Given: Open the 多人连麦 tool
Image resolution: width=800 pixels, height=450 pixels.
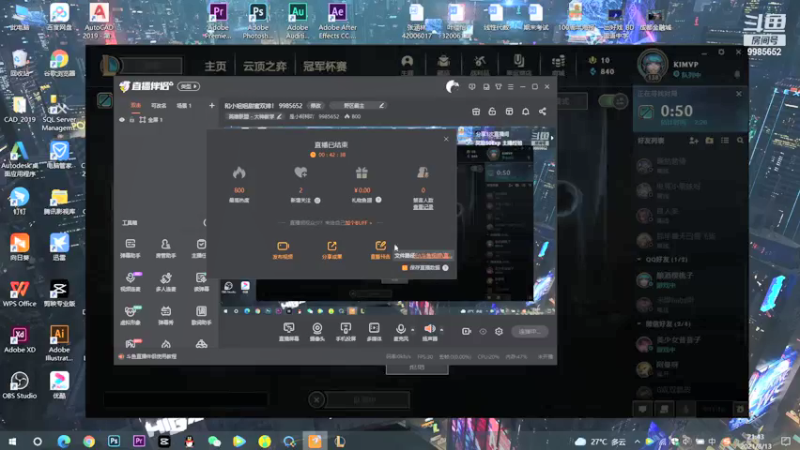Looking at the screenshot, I should tap(165, 282).
